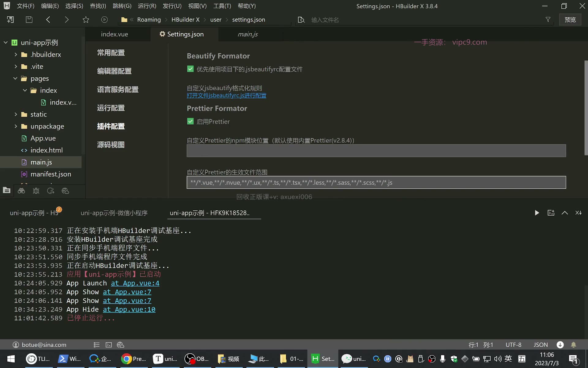Click the bookmark star icon
Screen dimensions: 588x368
click(86, 20)
